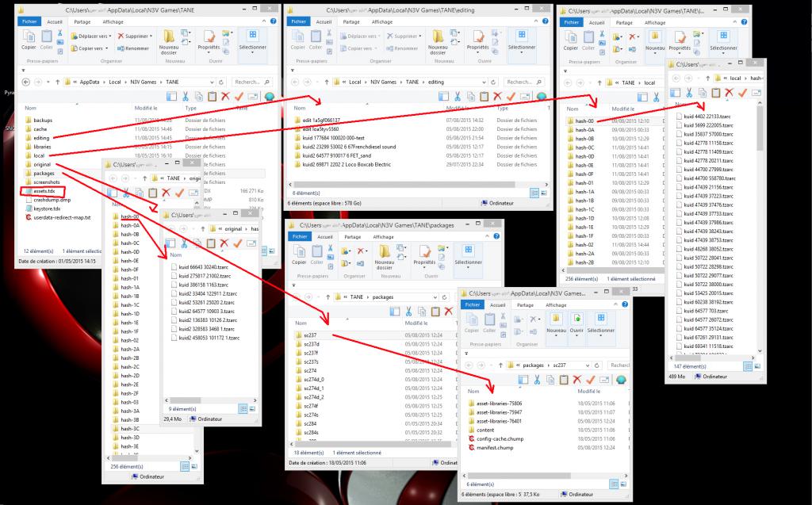Image resolution: width=812 pixels, height=505 pixels.
Task: Open the Fichier tab in the TANE window
Action: click(x=29, y=21)
